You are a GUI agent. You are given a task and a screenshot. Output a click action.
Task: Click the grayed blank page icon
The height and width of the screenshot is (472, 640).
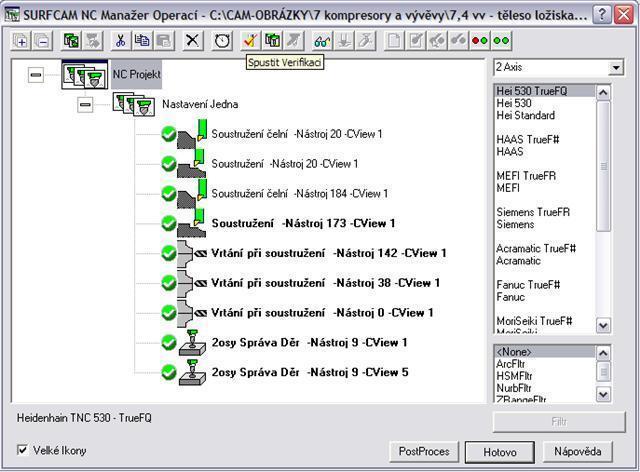point(394,40)
